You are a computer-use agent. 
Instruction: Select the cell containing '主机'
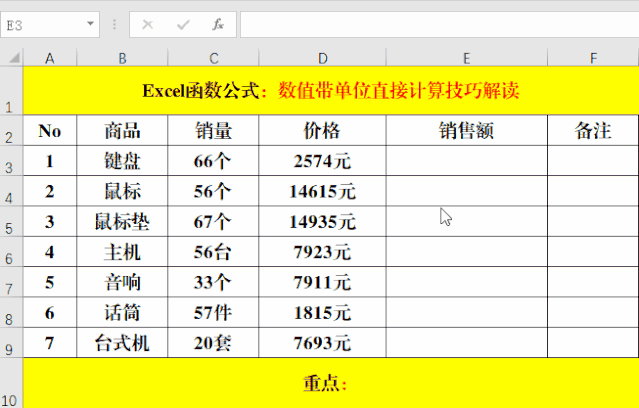tap(122, 252)
